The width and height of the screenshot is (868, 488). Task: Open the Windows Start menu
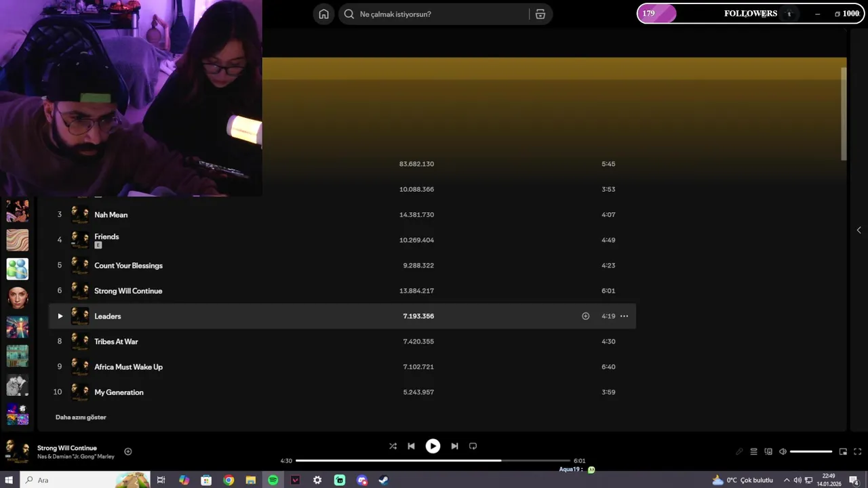point(9,480)
